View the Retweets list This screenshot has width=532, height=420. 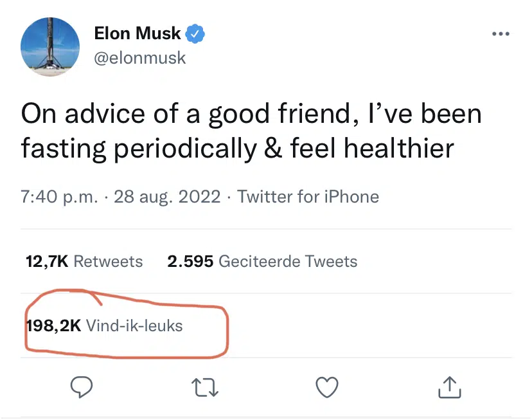point(109,262)
